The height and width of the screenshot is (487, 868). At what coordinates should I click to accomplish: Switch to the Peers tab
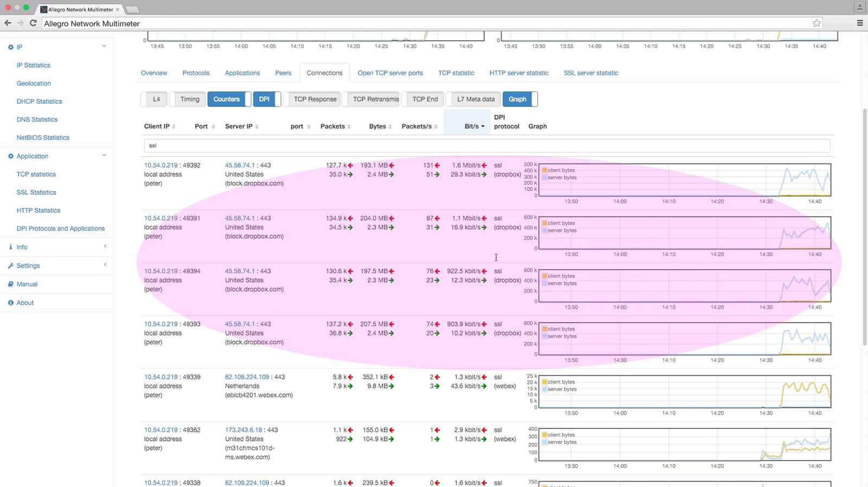[x=283, y=73]
